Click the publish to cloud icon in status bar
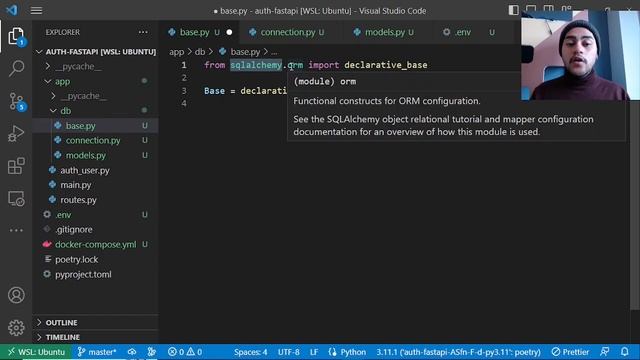Image resolution: width=640 pixels, height=360 pixels. pos(132,352)
